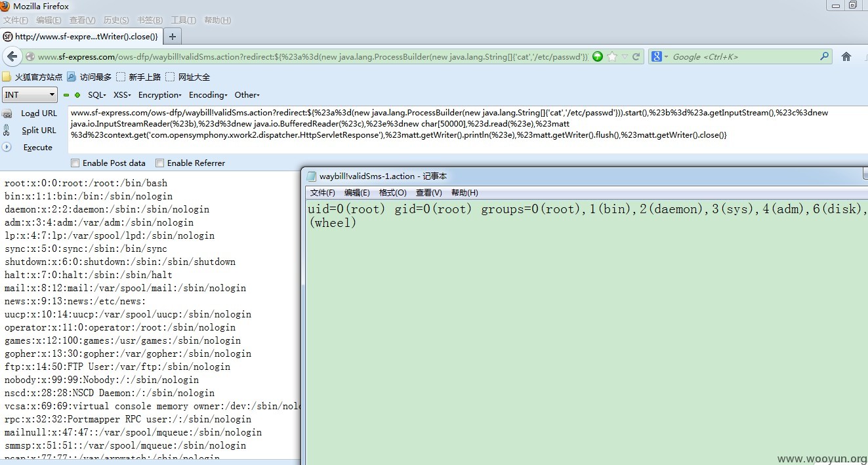This screenshot has height=465, width=868.
Task: Reload the page with the refresh icon
Action: (636, 57)
